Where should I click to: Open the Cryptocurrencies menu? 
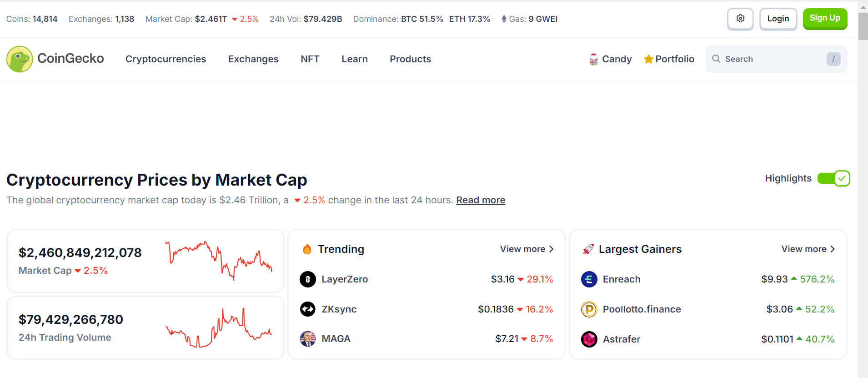[166, 59]
